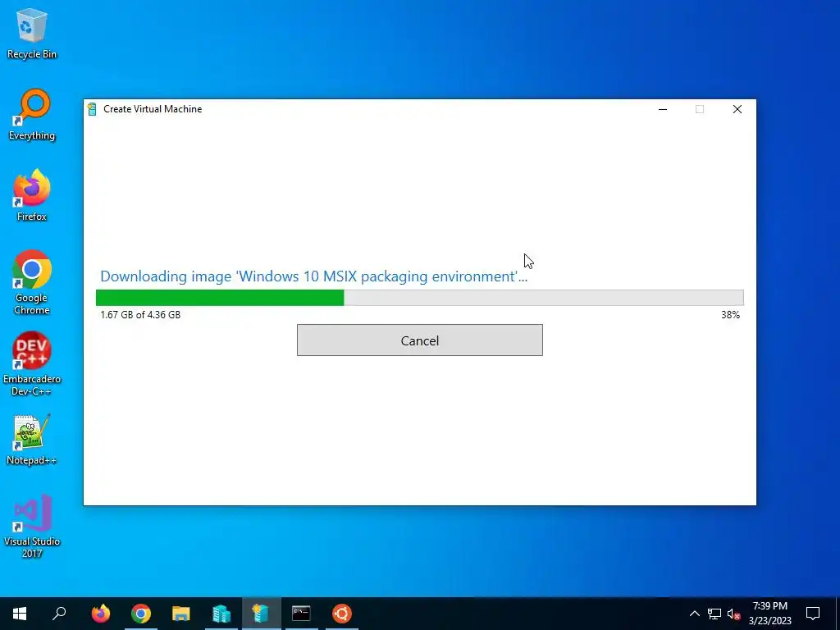This screenshot has width=840, height=630.
Task: Cancel the Windows 10 MSIX image download
Action: pyautogui.click(x=419, y=340)
